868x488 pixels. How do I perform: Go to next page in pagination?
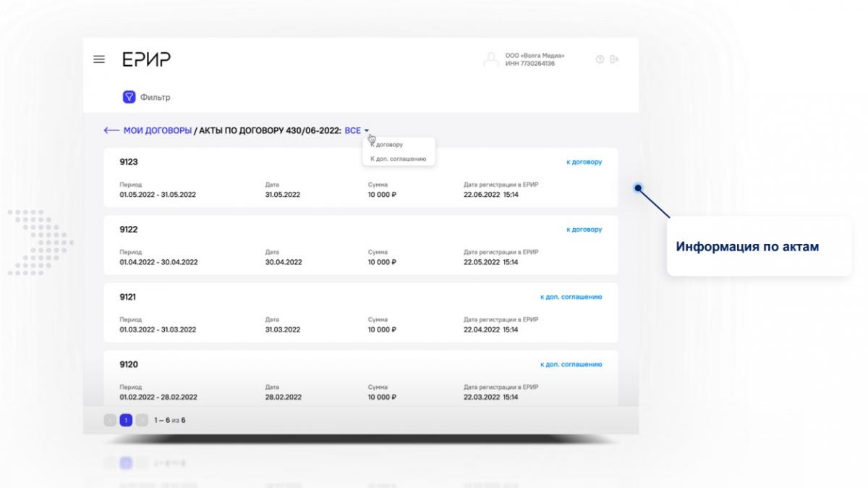tap(142, 420)
